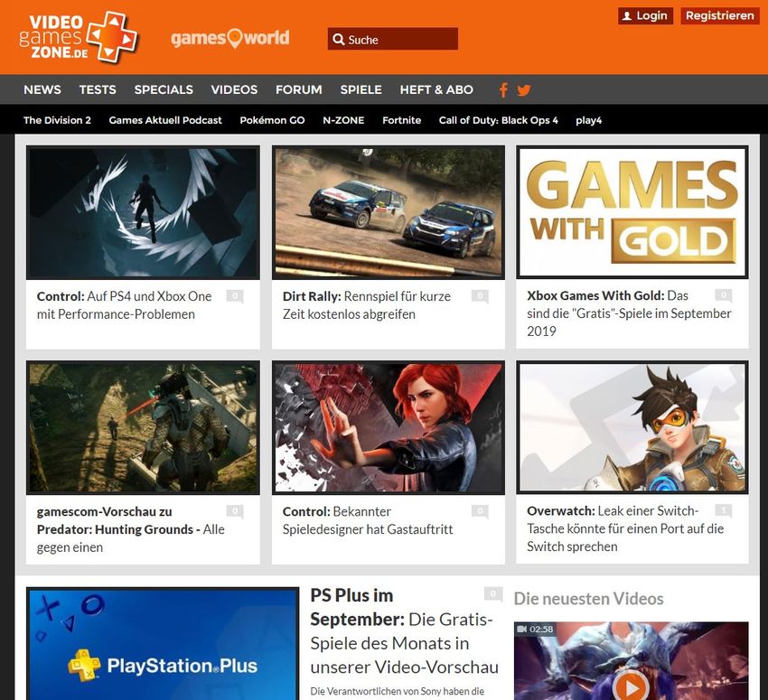Open the HEFT & ABO menu
This screenshot has width=768, height=700.
click(436, 89)
